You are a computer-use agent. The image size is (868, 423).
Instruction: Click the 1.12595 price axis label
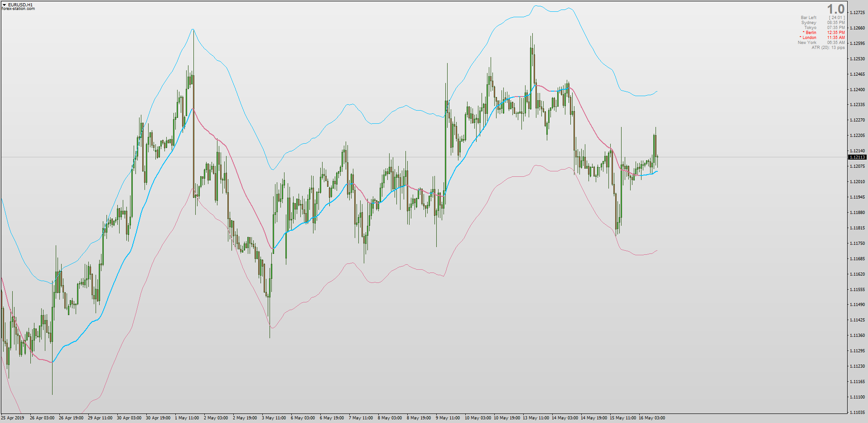pos(858,44)
